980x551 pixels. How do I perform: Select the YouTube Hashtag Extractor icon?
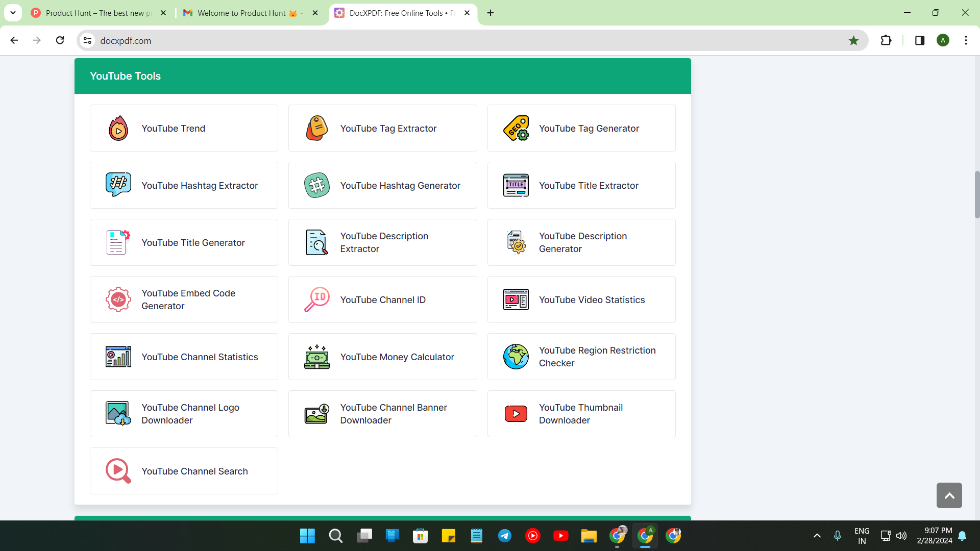[x=118, y=185]
